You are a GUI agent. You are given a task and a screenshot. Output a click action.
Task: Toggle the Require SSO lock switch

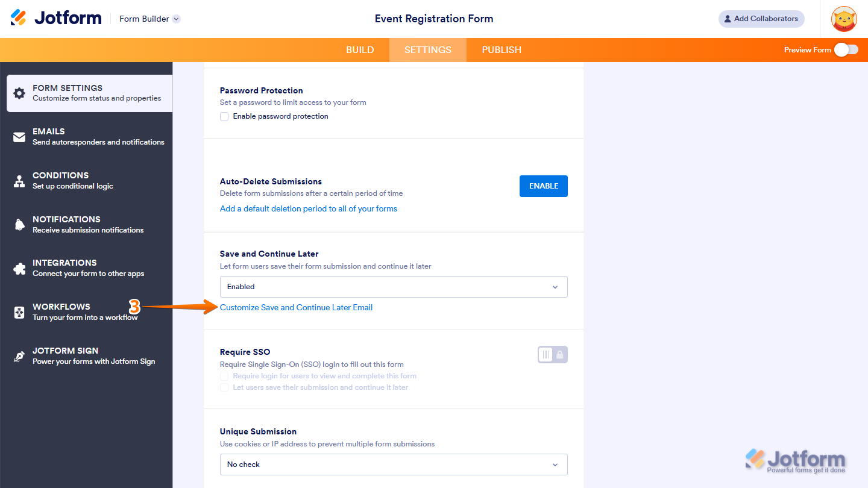coord(552,354)
